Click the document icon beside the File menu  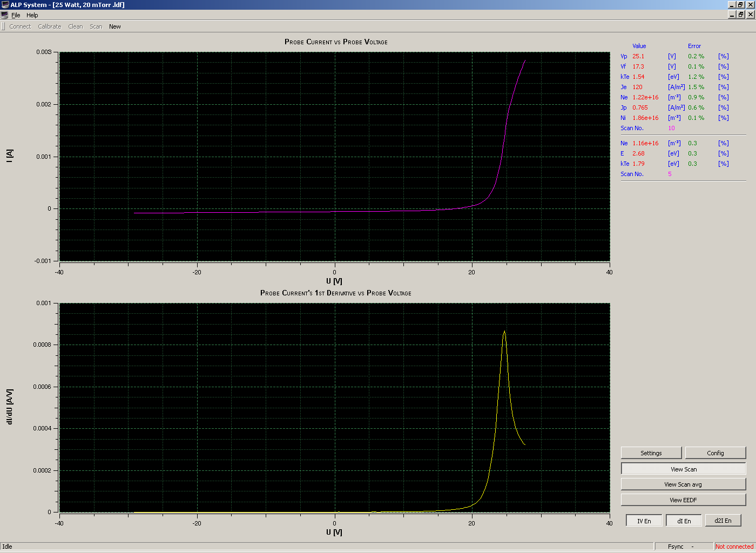click(5, 15)
